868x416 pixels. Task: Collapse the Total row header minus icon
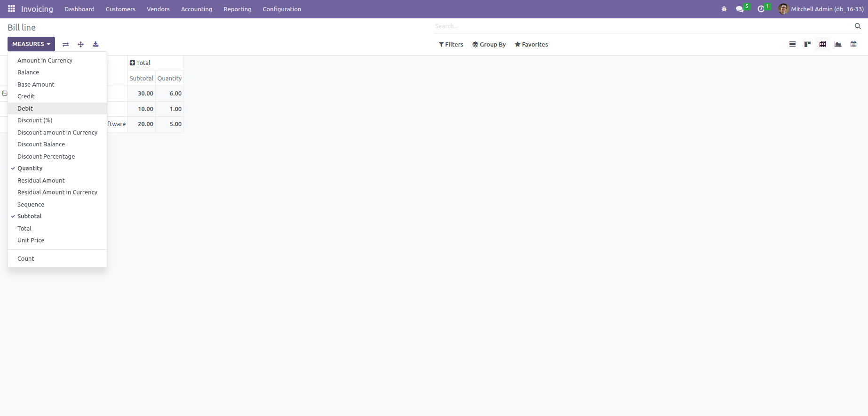click(x=5, y=93)
